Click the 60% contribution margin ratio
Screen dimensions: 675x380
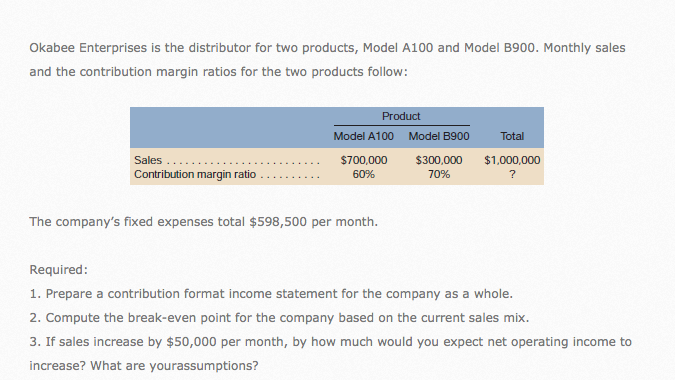pos(363,174)
